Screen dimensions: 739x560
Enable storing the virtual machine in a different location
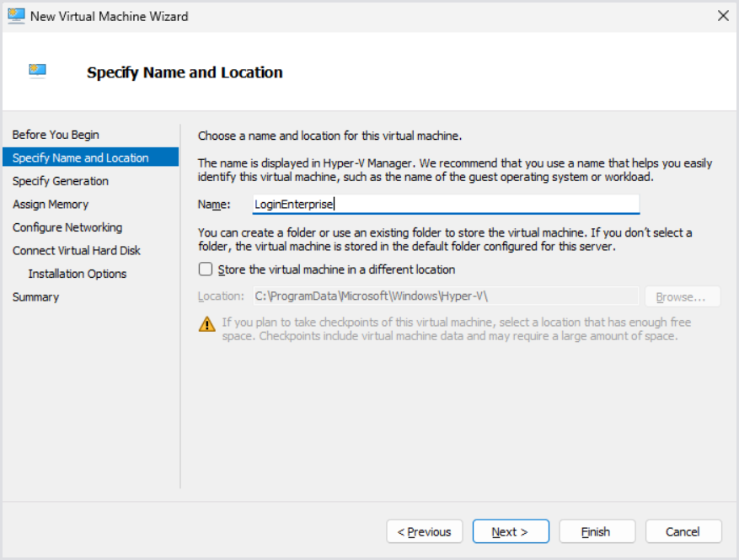click(x=206, y=269)
